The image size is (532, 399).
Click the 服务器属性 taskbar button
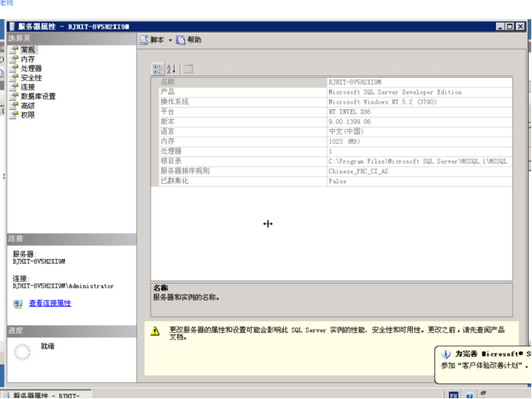coord(47,395)
